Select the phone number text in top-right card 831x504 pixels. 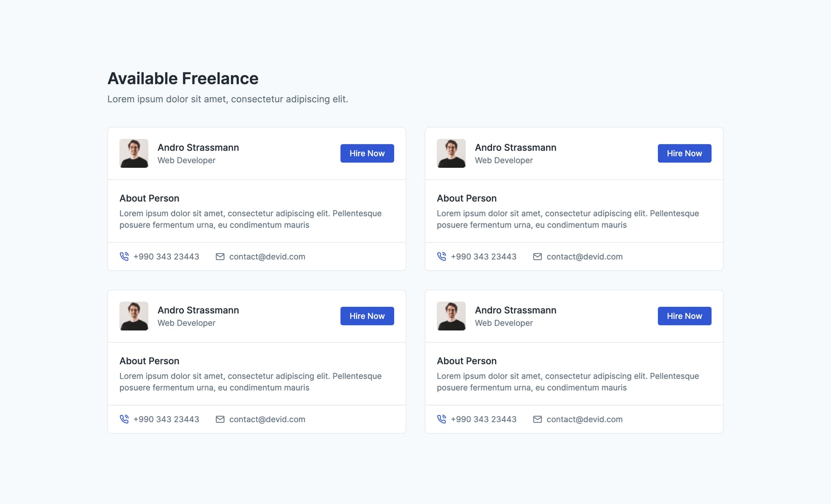483,257
